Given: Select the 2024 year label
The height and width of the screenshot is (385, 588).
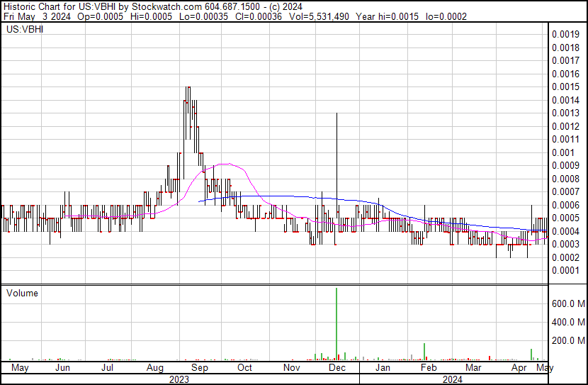Looking at the screenshot, I should point(452,379).
